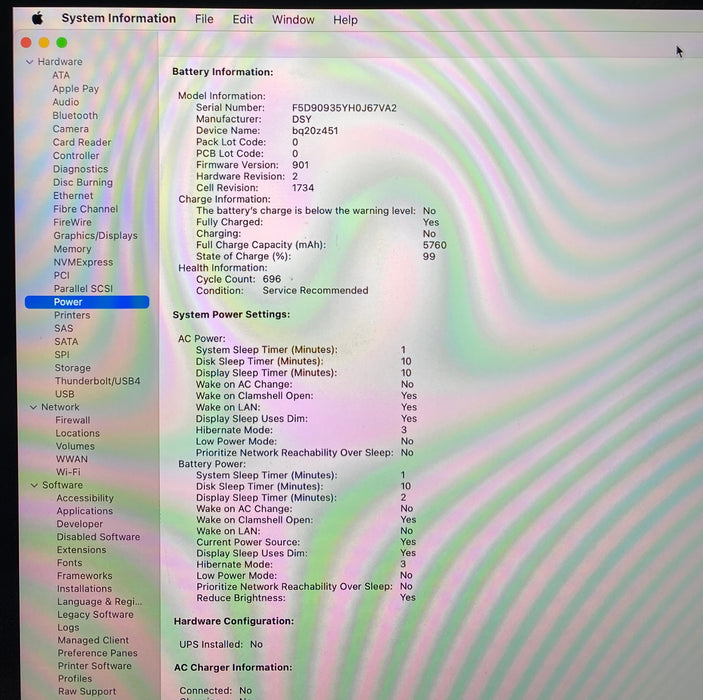Select Parallel SCSI in the sidebar

[83, 289]
